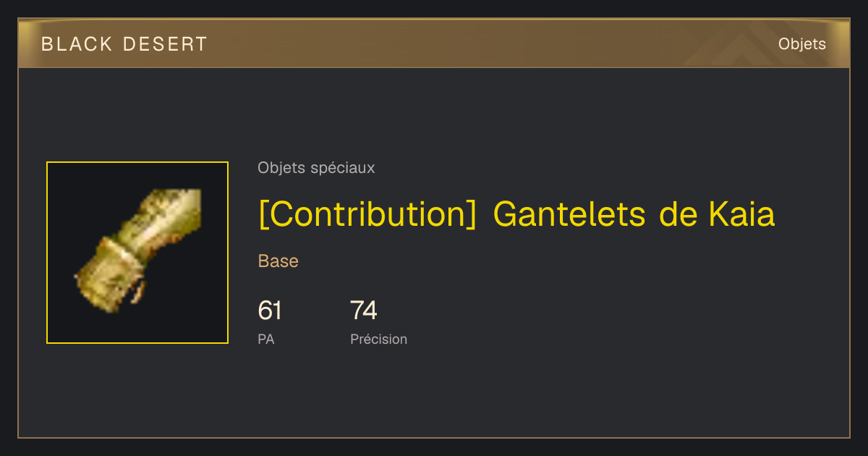Viewport: 868px width, 456px height.
Task: Click the PA stat label
Action: click(x=266, y=339)
